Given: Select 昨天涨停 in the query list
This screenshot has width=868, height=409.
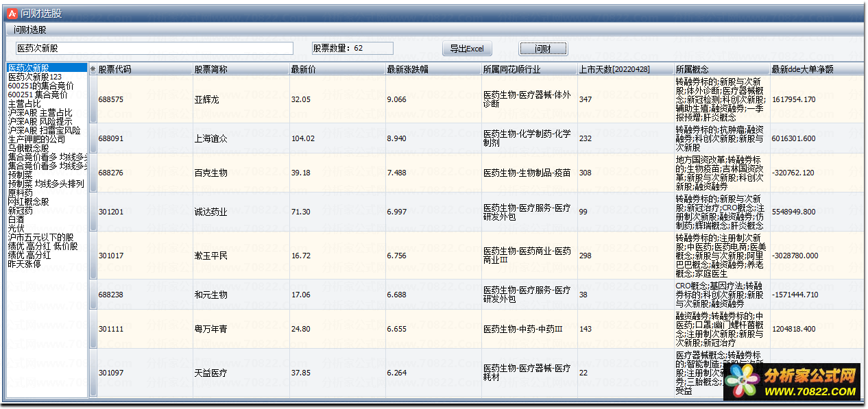Looking at the screenshot, I should (x=24, y=264).
